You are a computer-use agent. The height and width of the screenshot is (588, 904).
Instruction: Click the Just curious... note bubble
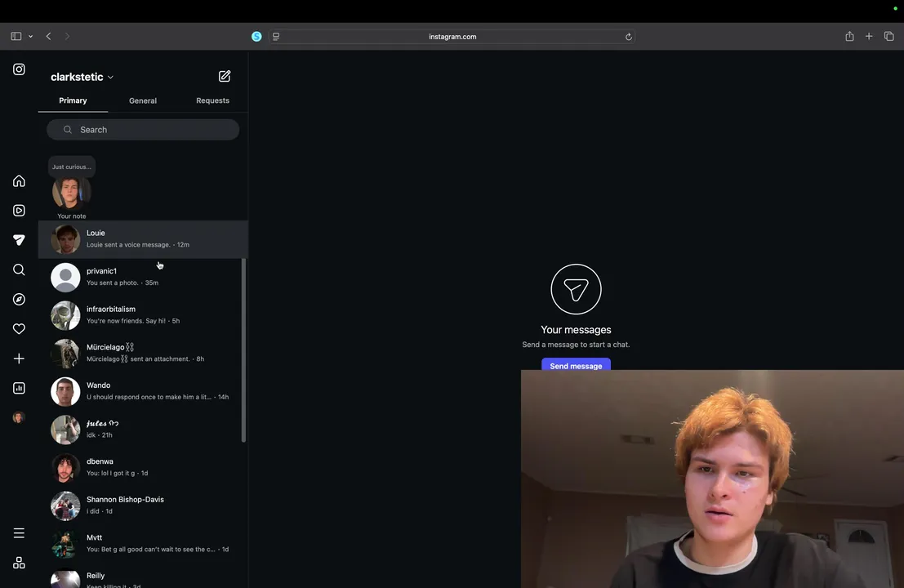click(72, 167)
